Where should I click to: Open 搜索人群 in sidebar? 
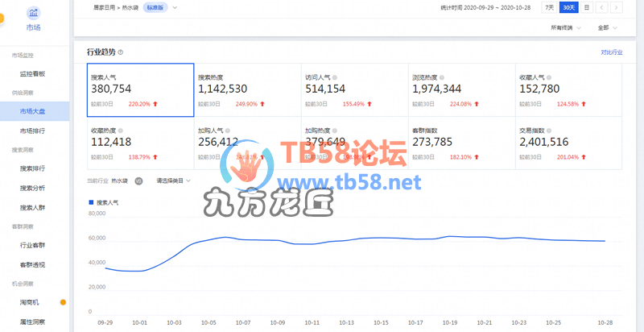coord(32,208)
